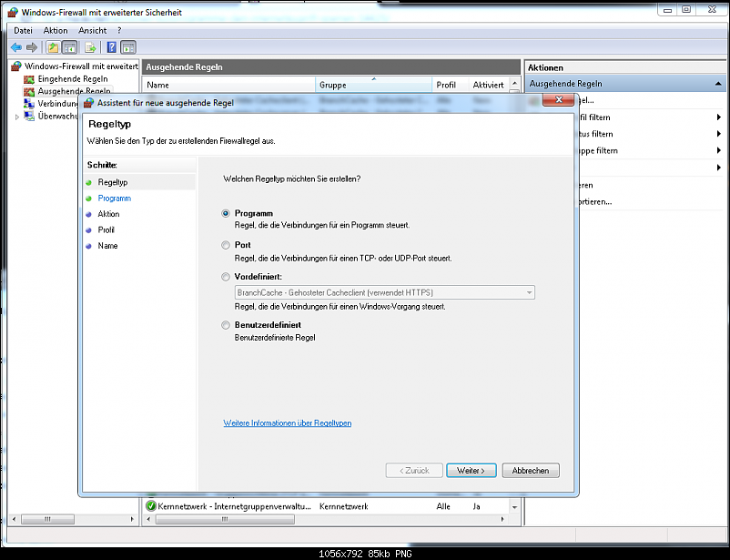This screenshot has width=730, height=560.
Task: Open the submenu arrow below Gruppe filtern
Action: [719, 168]
